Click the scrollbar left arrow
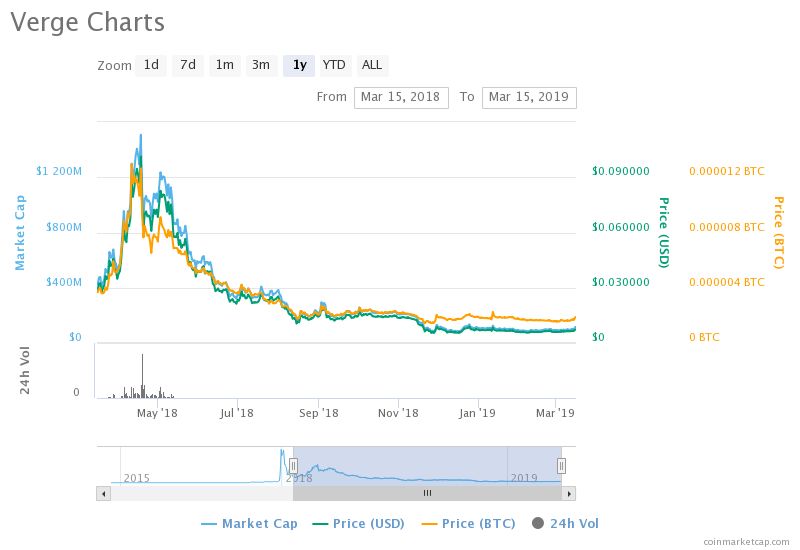The image size is (800, 550). pyautogui.click(x=104, y=493)
